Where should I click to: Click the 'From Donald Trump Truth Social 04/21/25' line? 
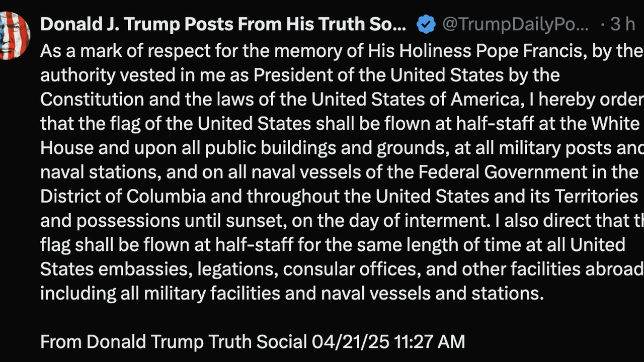[215, 342]
